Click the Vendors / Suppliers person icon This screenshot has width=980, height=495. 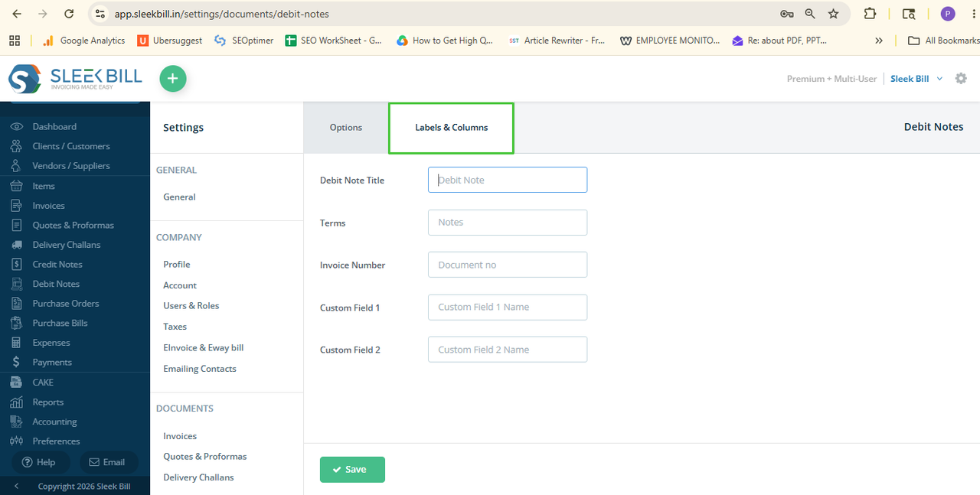tap(17, 165)
